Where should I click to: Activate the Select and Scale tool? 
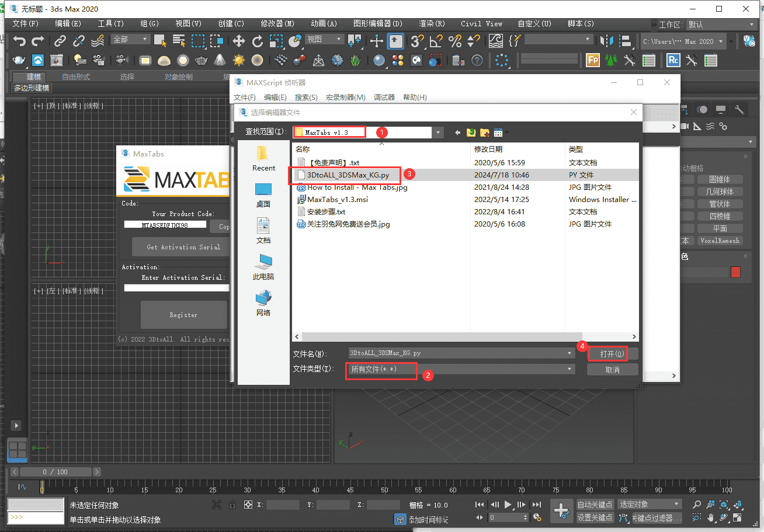pyautogui.click(x=276, y=41)
